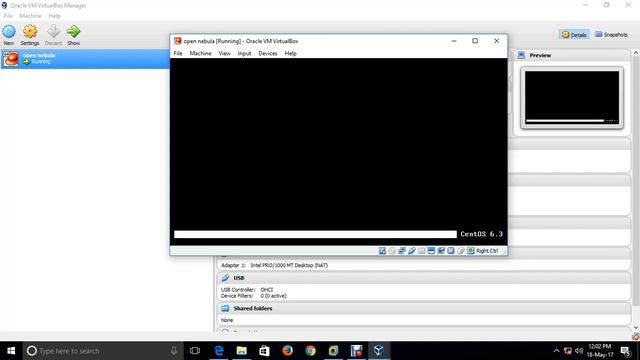This screenshot has width=640, height=360.
Task: Click the network activity indicator icon
Action: [402, 251]
